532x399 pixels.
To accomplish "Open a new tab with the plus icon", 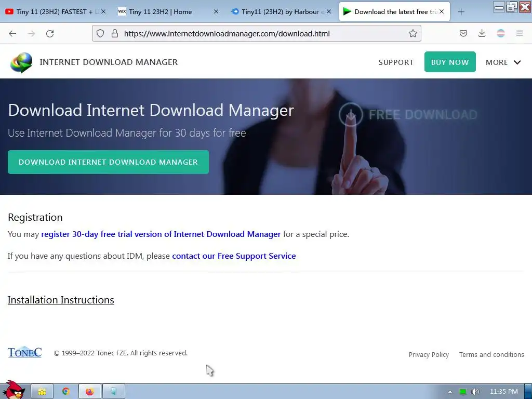I will click(461, 12).
